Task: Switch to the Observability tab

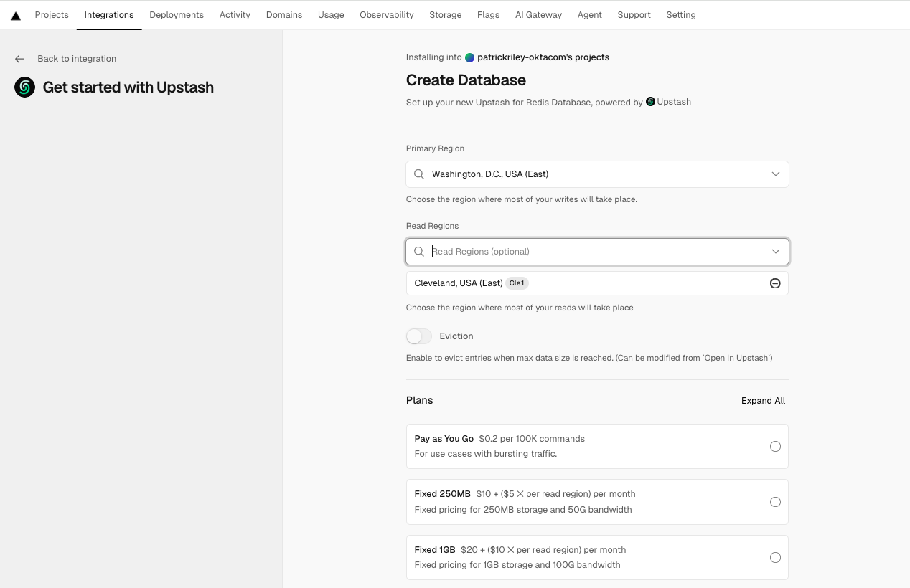Action: click(386, 15)
